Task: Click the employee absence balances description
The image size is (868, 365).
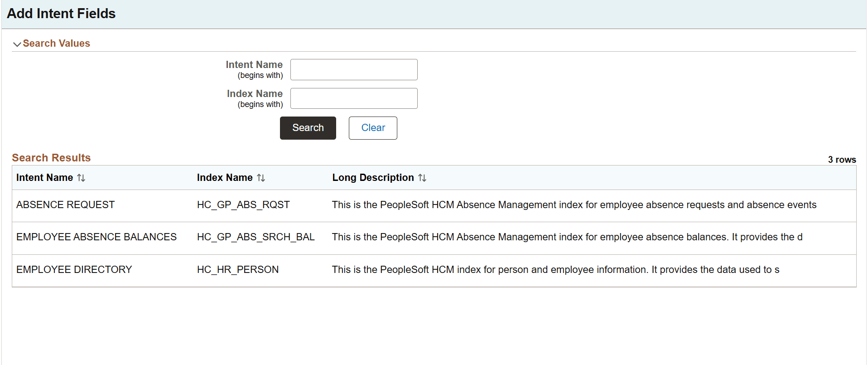Action: (567, 237)
